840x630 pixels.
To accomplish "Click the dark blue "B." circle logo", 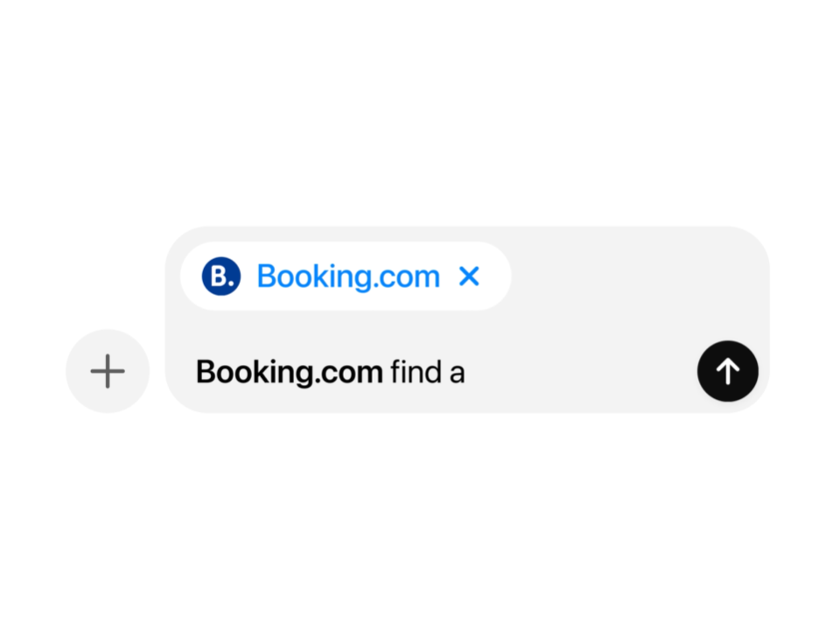I will click(x=220, y=276).
